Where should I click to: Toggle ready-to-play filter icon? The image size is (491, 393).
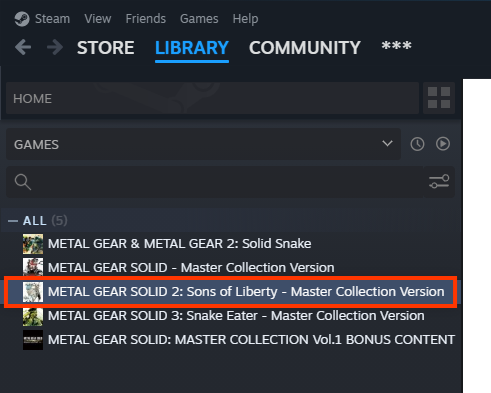tap(443, 144)
